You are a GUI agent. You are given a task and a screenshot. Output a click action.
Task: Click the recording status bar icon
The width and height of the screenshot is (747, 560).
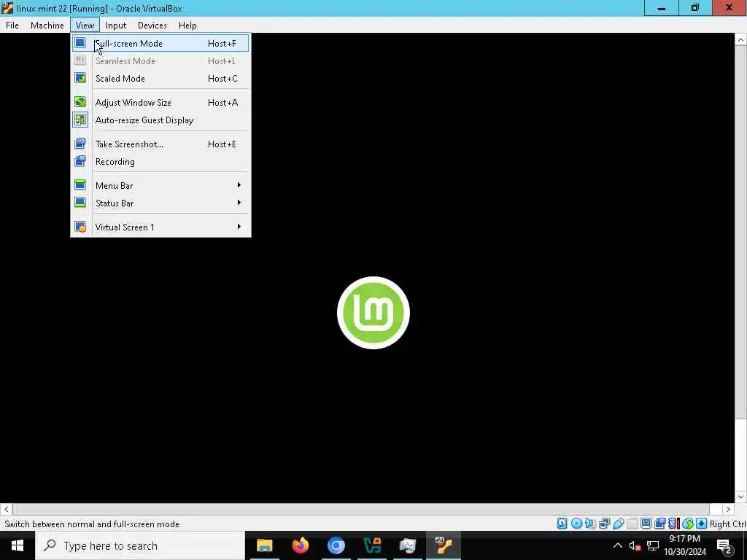[x=659, y=524]
